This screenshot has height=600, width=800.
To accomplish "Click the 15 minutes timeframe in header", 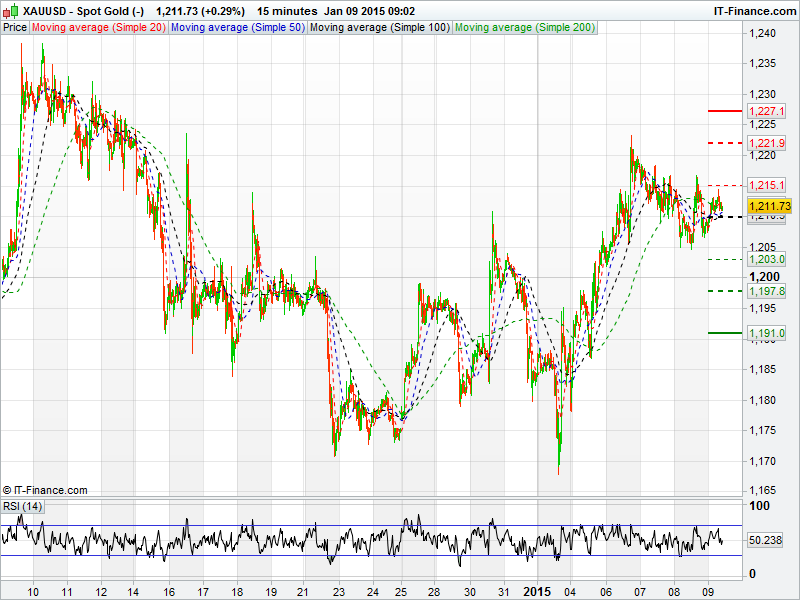I will click(x=287, y=11).
